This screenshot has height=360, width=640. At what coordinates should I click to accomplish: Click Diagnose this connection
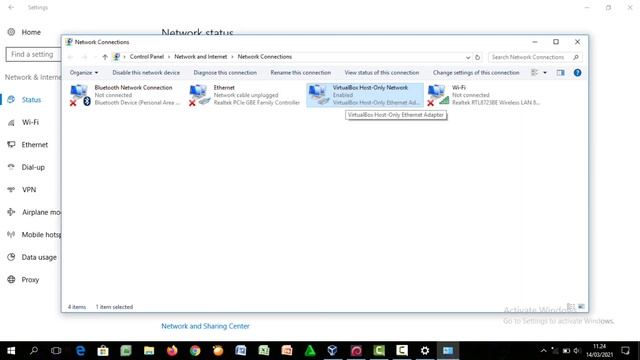tap(225, 73)
